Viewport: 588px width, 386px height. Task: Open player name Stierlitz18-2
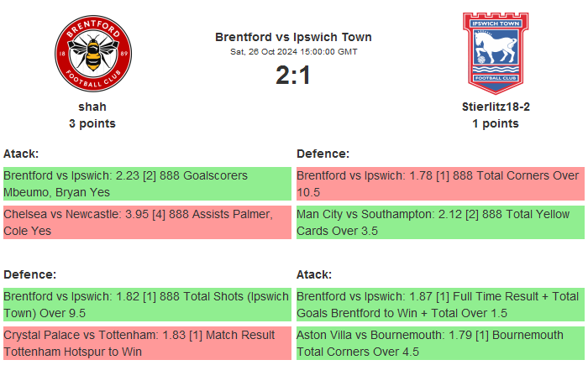(495, 107)
